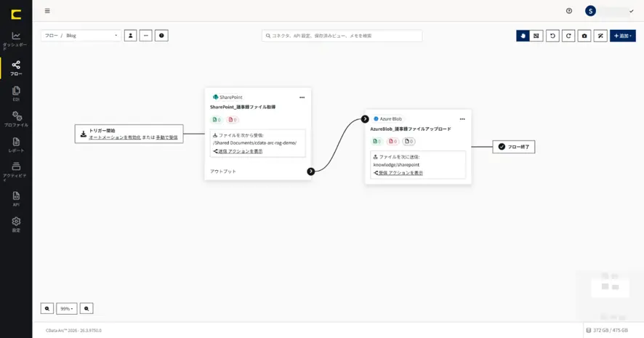Viewport: 644px width, 338px height.
Task: Select the フロー終了 end node
Action: tap(513, 147)
